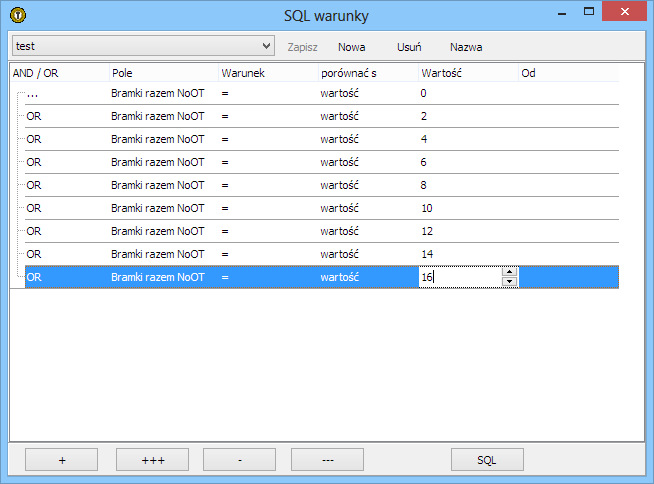
Task: Click the Od column header
Action: point(569,73)
